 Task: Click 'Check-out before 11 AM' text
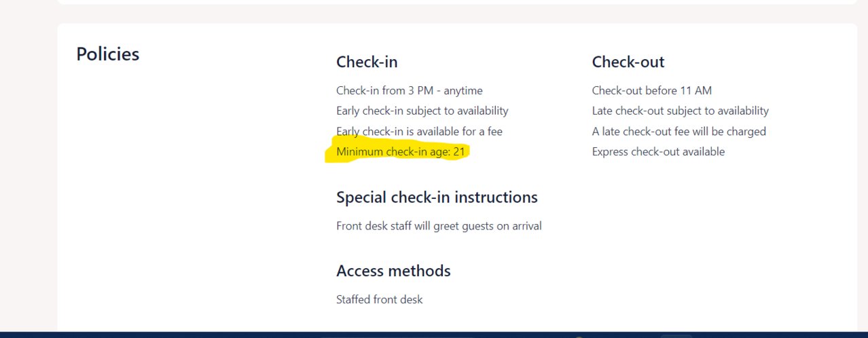652,90
